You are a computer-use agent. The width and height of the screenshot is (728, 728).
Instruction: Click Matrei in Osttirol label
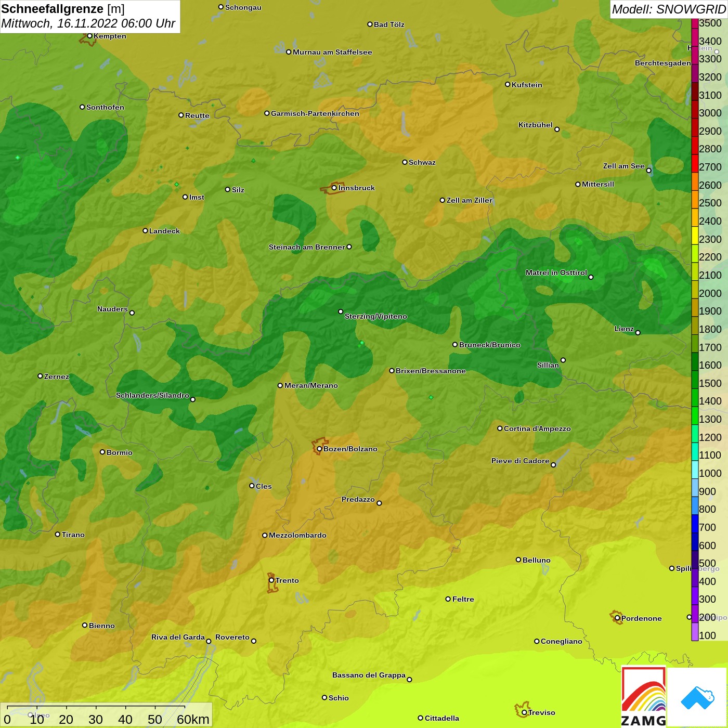(x=556, y=272)
